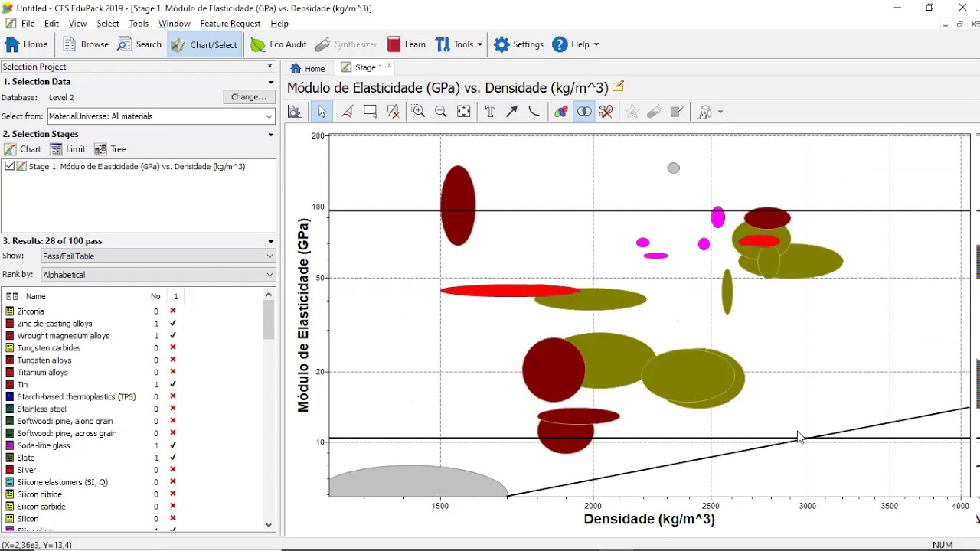The image size is (980, 551).
Task: Click the results list scrollbar thumb
Action: [x=269, y=319]
